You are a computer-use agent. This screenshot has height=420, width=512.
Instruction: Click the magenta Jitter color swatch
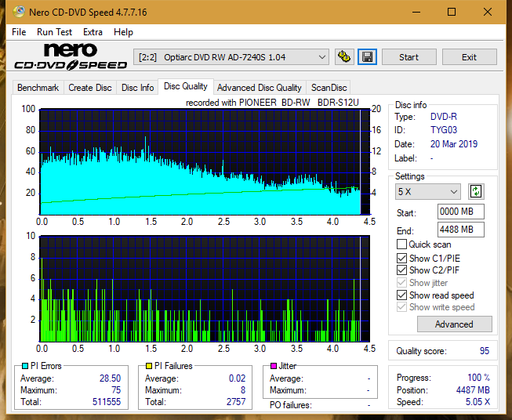274,366
